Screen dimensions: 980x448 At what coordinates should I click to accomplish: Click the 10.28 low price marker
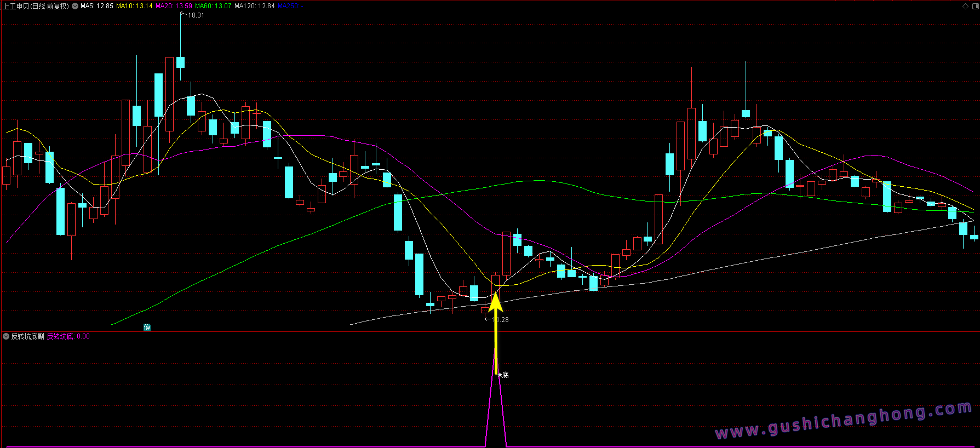click(x=500, y=319)
